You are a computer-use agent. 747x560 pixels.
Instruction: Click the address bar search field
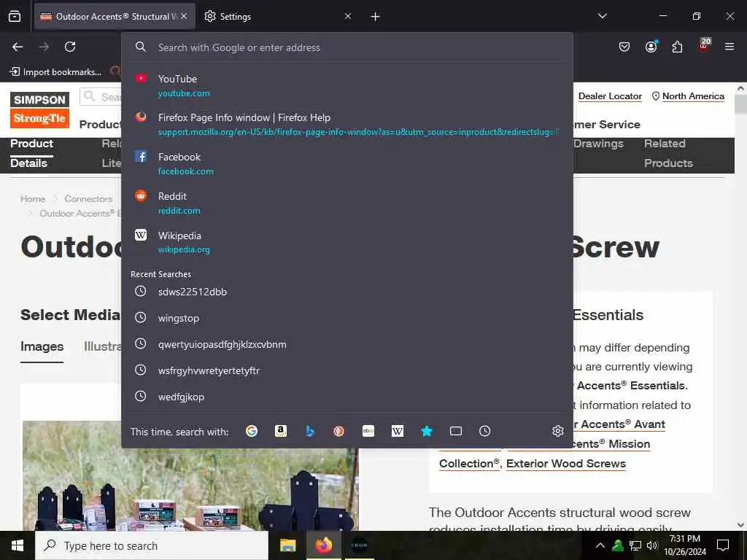pyautogui.click(x=347, y=47)
